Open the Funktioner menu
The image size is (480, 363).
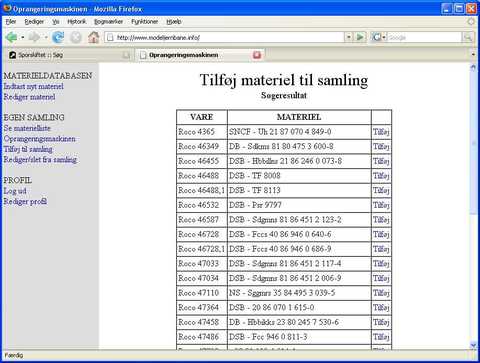144,22
